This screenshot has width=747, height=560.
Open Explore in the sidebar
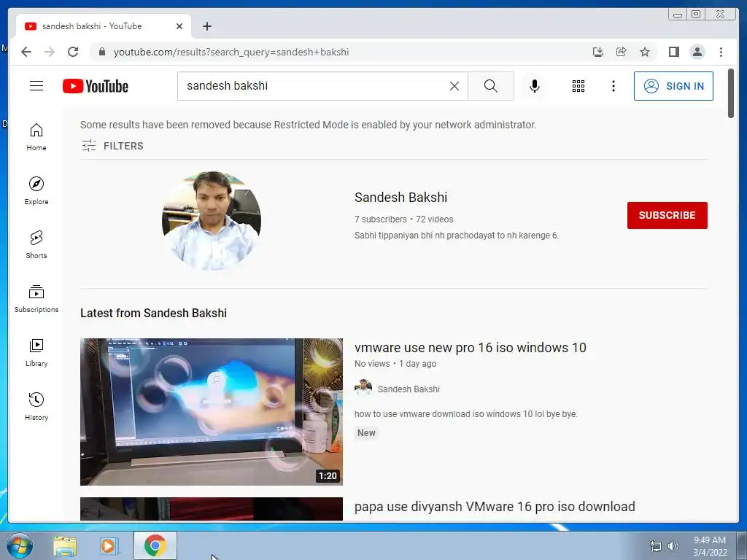click(x=36, y=191)
